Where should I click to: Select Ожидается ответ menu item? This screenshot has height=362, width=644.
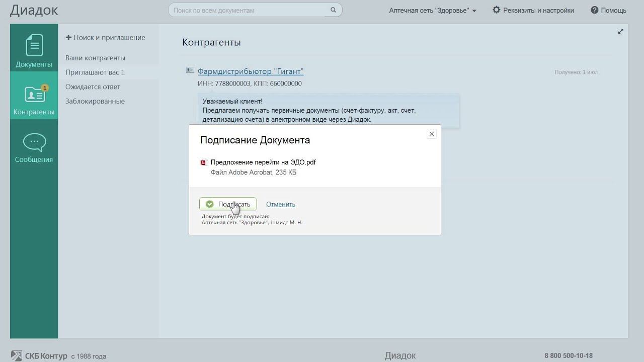[93, 87]
